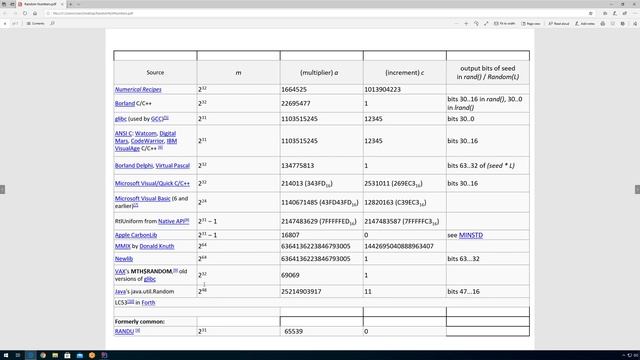This screenshot has height=360, width=640.
Task: Click the favorites star icon in address bar
Action: point(591,13)
